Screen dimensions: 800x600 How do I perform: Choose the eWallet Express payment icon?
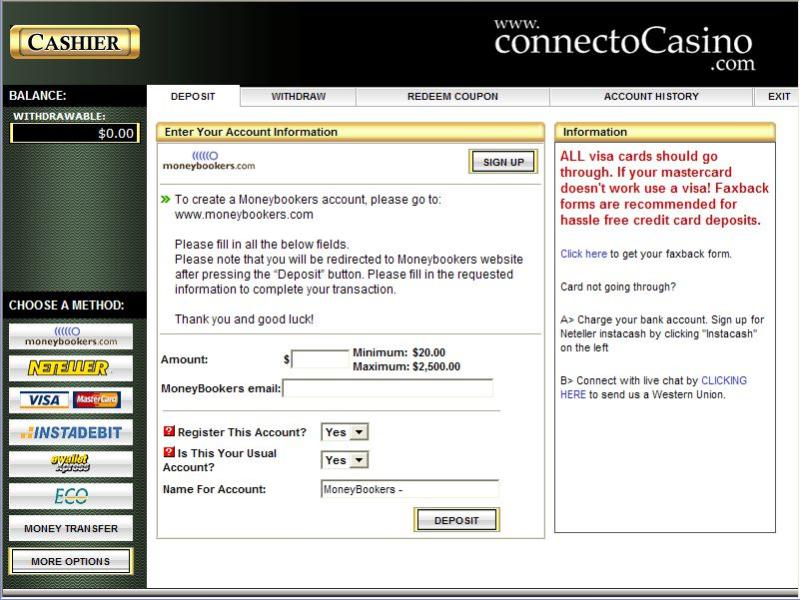pos(70,464)
